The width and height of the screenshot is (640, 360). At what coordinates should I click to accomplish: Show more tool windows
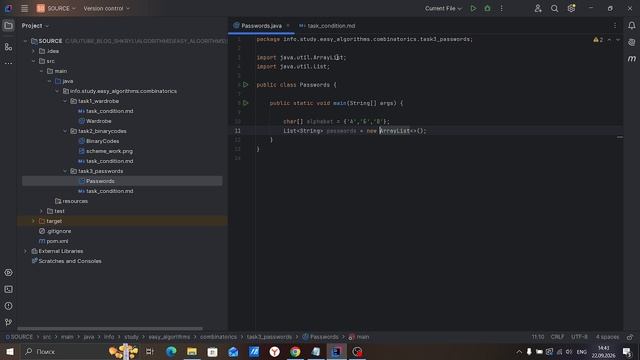point(8,63)
